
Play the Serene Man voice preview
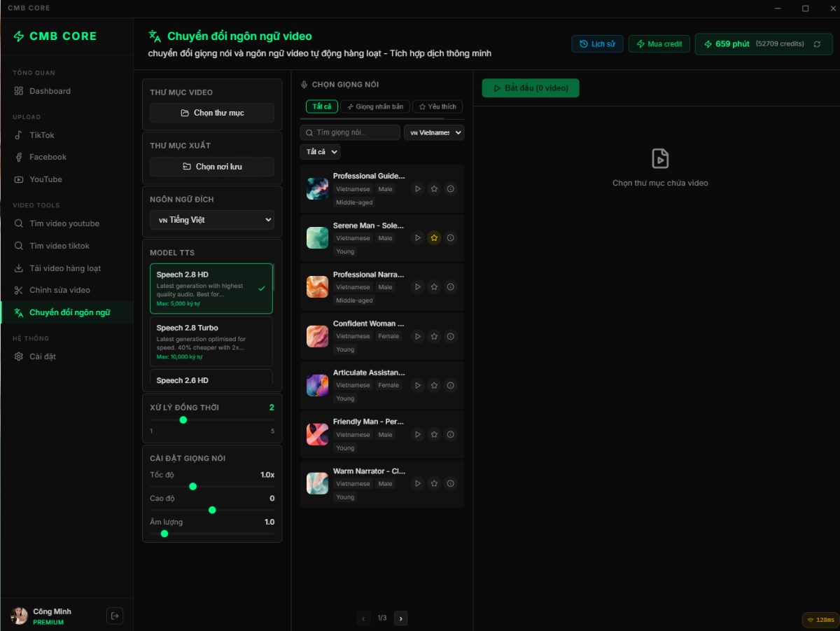click(418, 237)
